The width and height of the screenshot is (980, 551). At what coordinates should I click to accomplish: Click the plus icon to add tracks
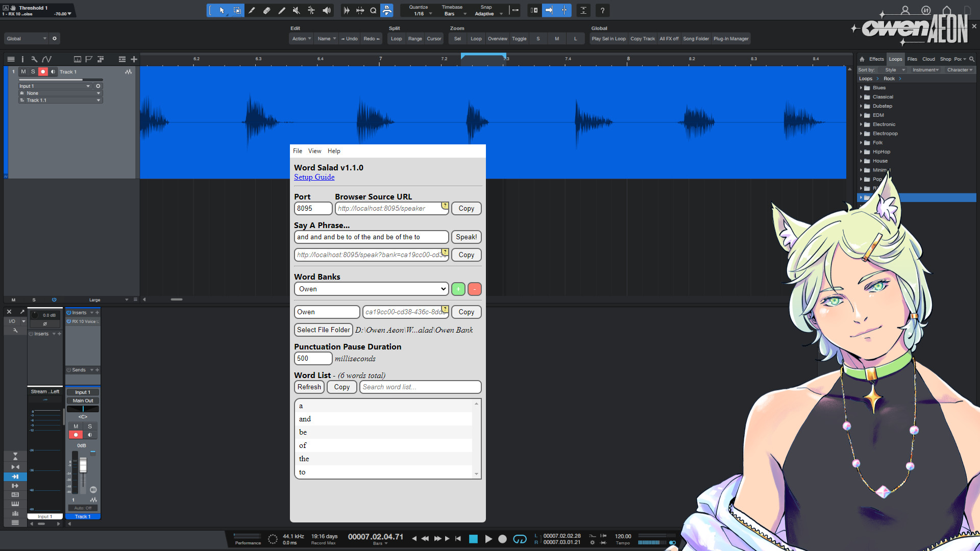click(134, 59)
